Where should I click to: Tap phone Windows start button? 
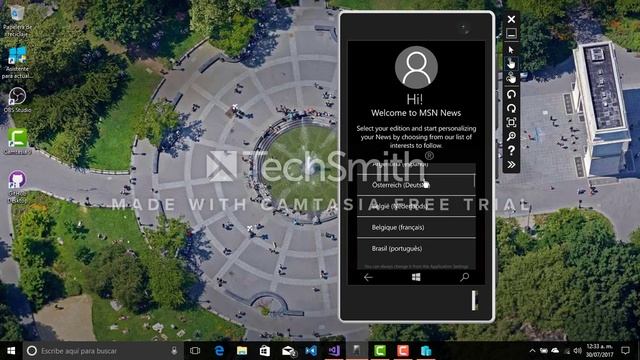click(416, 278)
